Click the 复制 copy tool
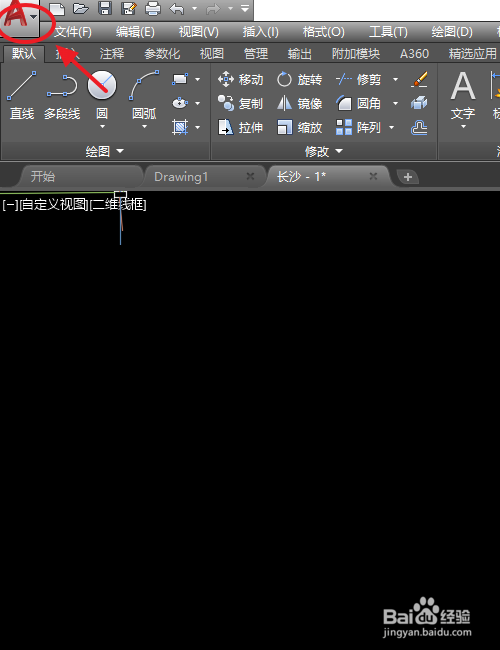500x650 pixels. coord(240,103)
